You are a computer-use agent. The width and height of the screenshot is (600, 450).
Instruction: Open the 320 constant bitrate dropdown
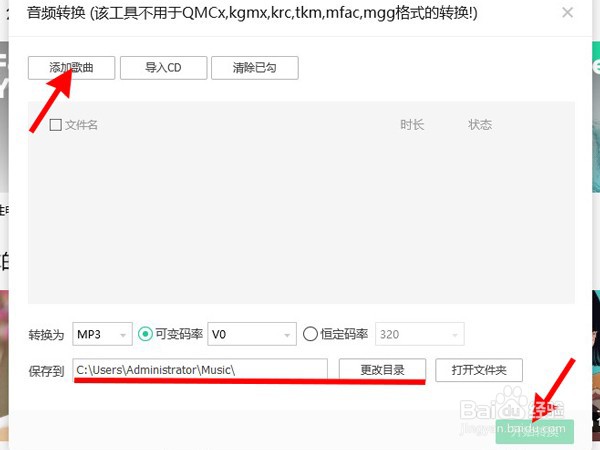(x=419, y=334)
